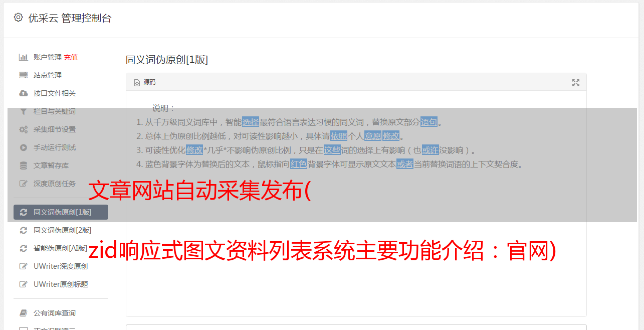Viewport: 644px width, 330px height.
Task: Click the highlighted word 选择 in line 1
Action: click(x=251, y=122)
